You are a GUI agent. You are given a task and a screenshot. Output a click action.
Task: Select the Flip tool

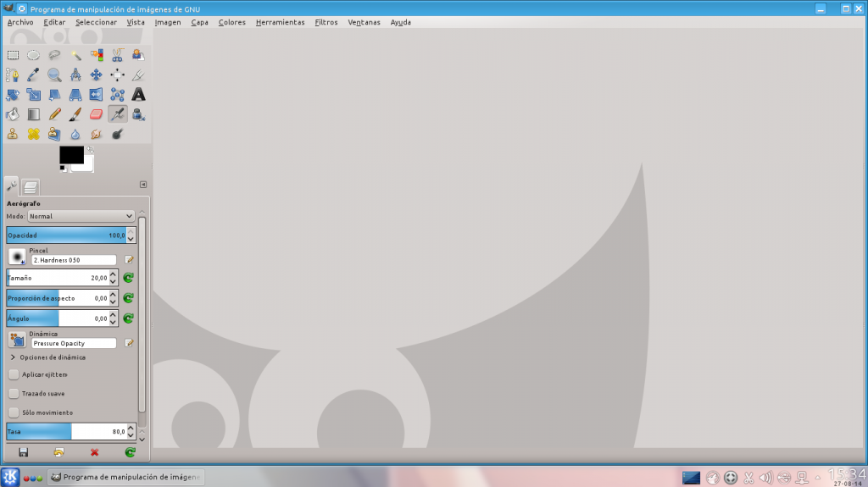coord(97,95)
